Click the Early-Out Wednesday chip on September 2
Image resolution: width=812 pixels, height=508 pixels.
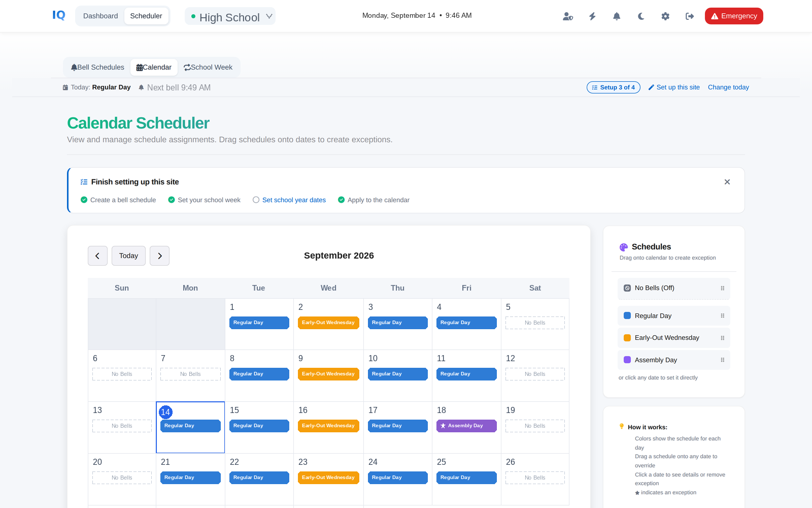pyautogui.click(x=328, y=323)
